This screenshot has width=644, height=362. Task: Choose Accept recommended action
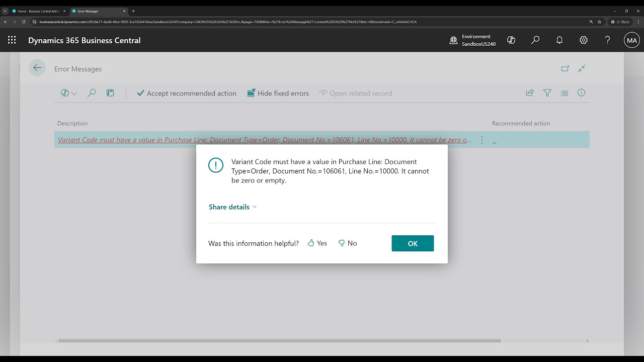point(187,93)
